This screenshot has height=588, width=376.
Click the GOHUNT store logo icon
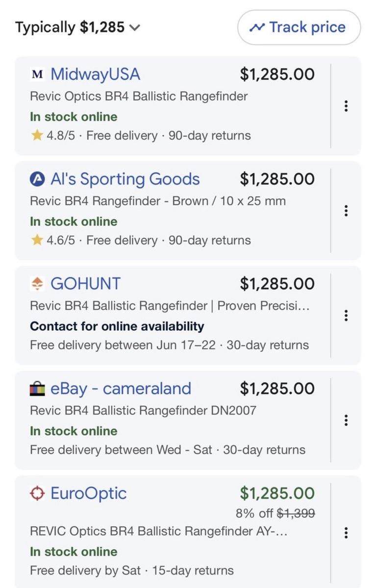click(37, 284)
